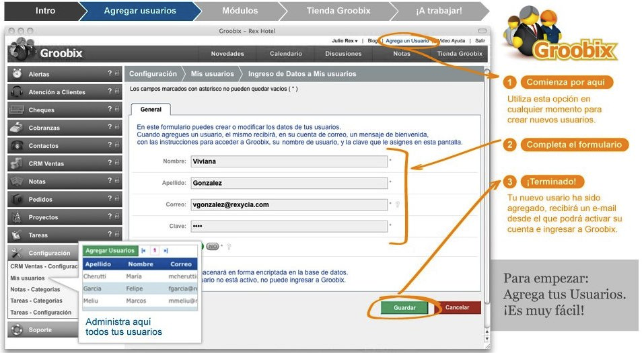Open help question mark for Pedidos
The width and height of the screenshot is (644, 353).
[110, 198]
